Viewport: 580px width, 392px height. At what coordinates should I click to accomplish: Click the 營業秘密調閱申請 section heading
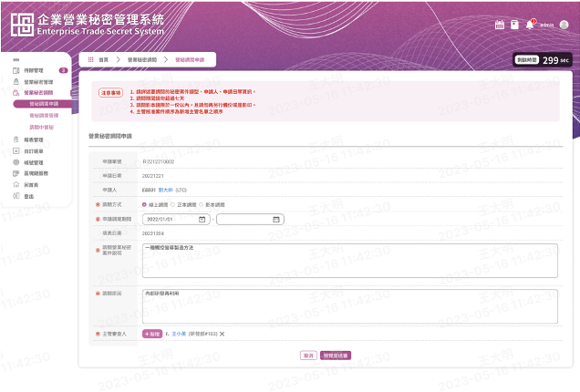click(110, 136)
